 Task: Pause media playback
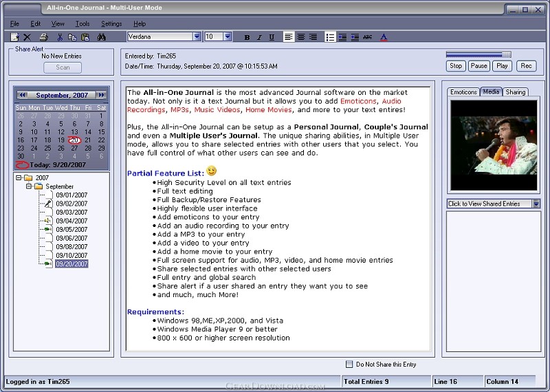click(x=478, y=65)
